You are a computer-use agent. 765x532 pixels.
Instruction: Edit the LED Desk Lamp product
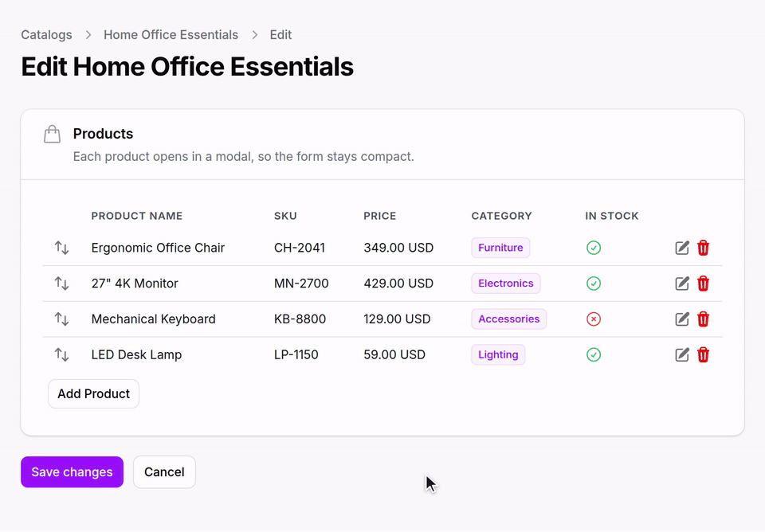682,354
